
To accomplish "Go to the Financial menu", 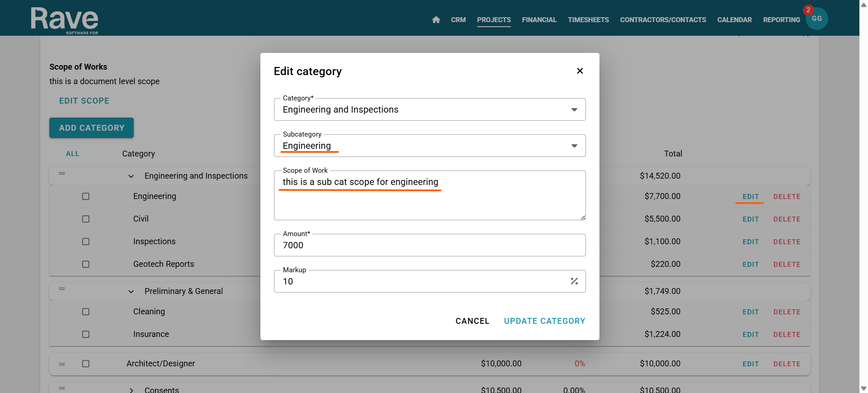I will click(x=539, y=20).
